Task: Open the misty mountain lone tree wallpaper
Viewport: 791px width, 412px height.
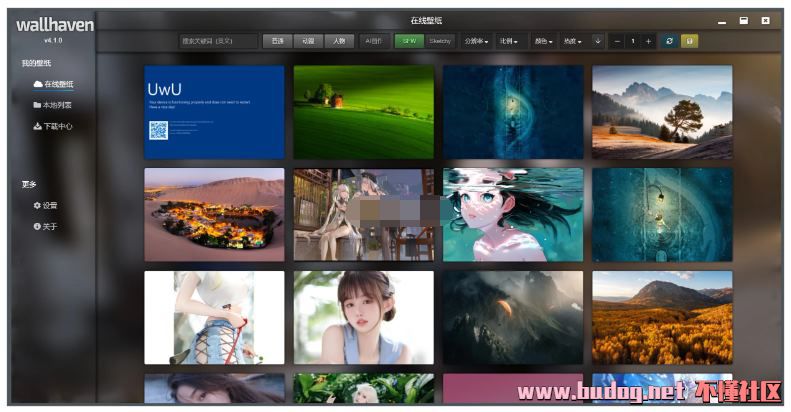Action: (662, 112)
